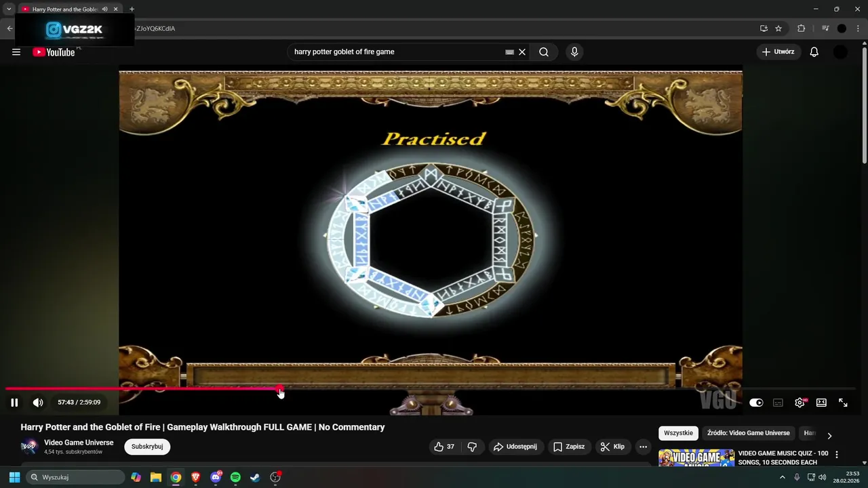Mute the video volume

click(x=38, y=403)
